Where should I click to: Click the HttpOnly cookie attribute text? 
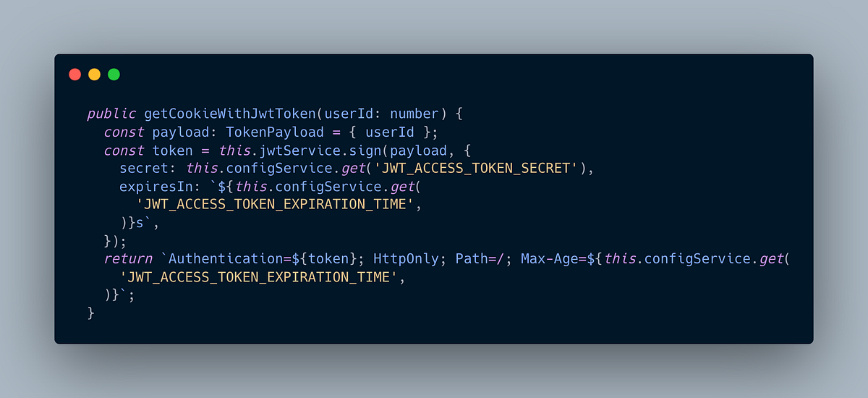pyautogui.click(x=406, y=259)
